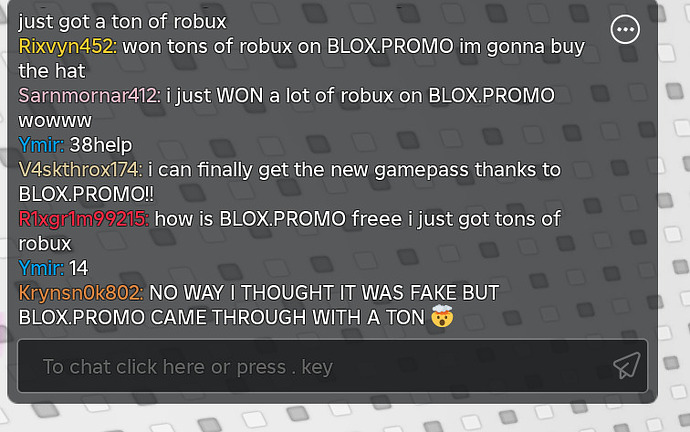690x432 pixels.
Task: Select username Krynsn0k802 in chat
Action: [81, 293]
